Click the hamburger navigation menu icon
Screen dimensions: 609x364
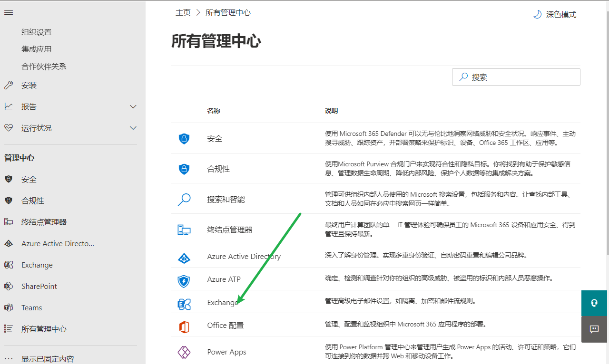(9, 12)
